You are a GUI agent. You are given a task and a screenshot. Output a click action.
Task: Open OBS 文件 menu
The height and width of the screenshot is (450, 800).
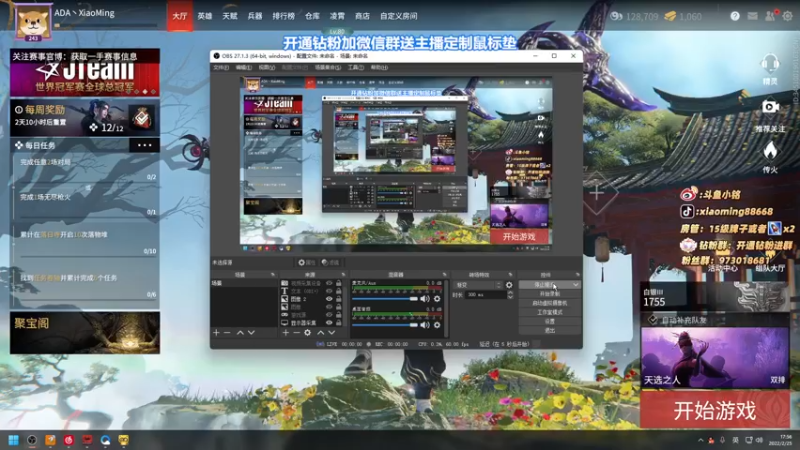(220, 67)
